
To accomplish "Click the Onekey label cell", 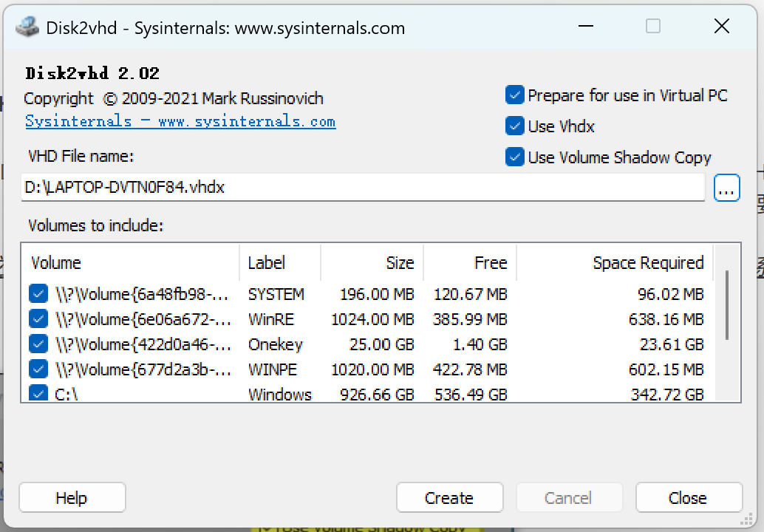I will click(x=276, y=344).
